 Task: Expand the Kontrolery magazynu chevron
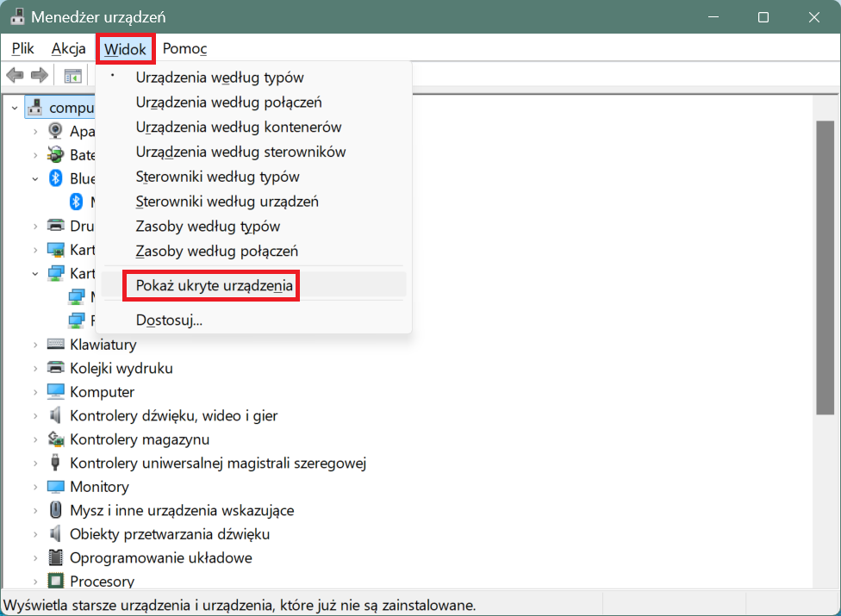click(35, 439)
